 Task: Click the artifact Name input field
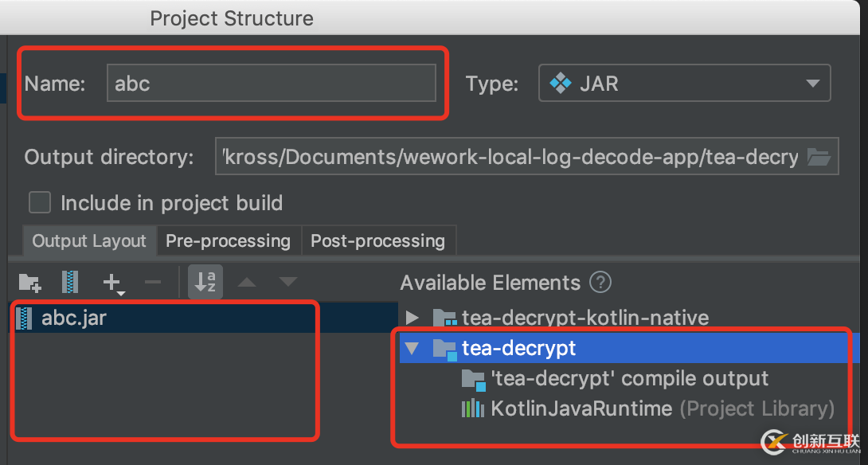[x=271, y=83]
